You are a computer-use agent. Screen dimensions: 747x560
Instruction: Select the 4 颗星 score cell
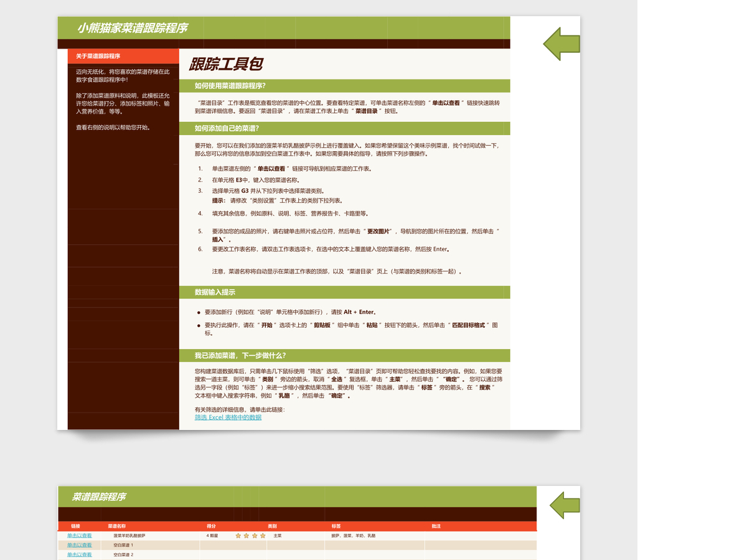coord(212,536)
